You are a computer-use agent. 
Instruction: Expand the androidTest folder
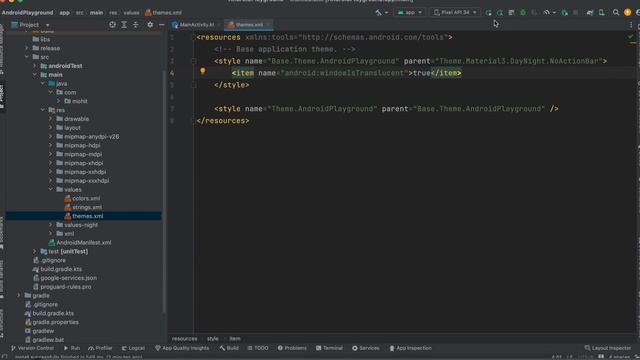point(35,66)
